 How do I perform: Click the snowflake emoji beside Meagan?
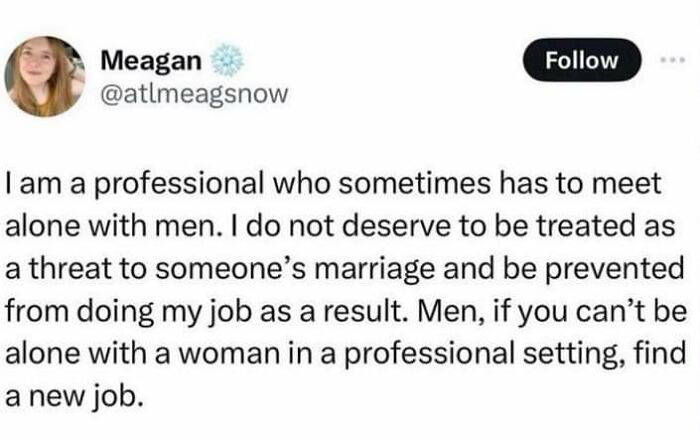(228, 62)
